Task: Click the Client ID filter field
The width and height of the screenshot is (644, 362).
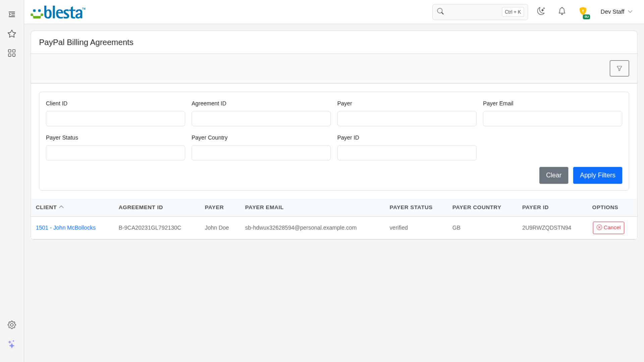Action: pyautogui.click(x=115, y=119)
